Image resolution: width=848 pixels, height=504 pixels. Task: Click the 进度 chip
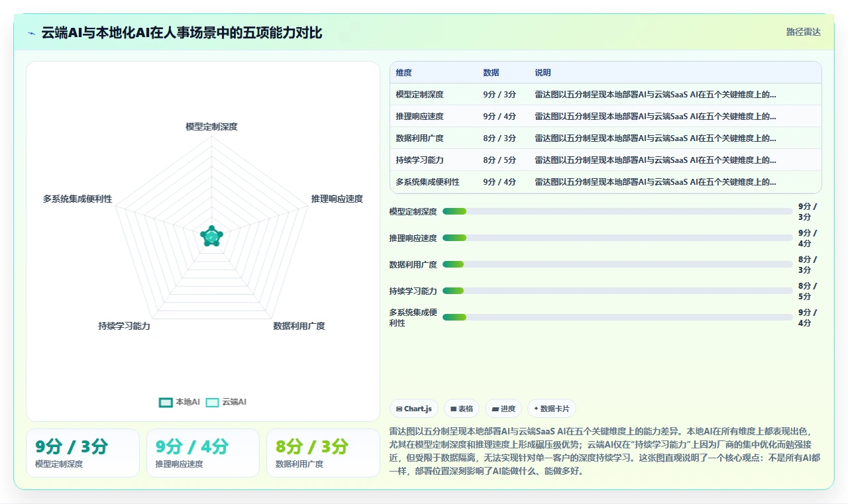point(503,409)
